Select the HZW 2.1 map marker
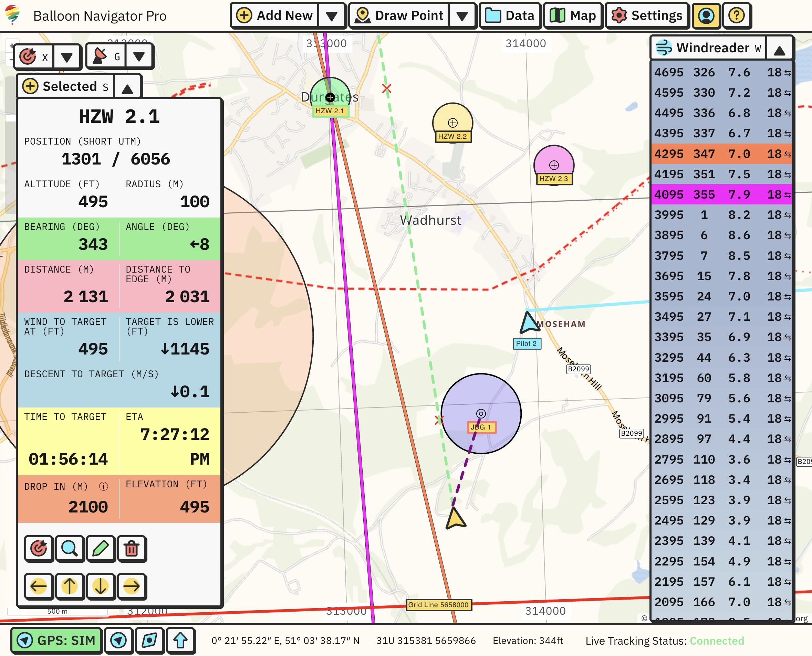The height and width of the screenshot is (656, 812). tap(330, 97)
